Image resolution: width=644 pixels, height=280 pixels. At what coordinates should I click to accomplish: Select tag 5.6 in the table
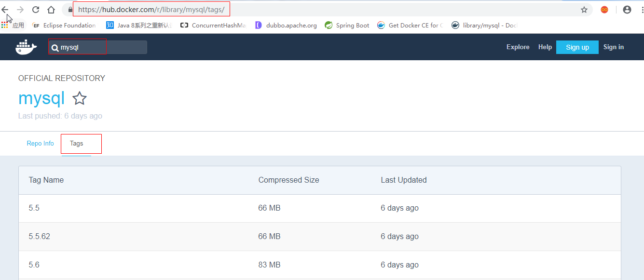coord(34,265)
